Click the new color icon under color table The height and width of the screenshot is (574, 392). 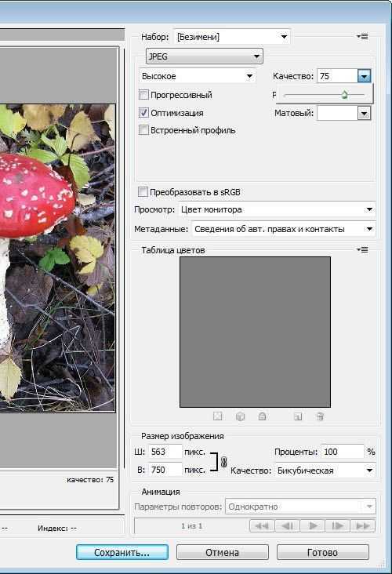coord(298,416)
